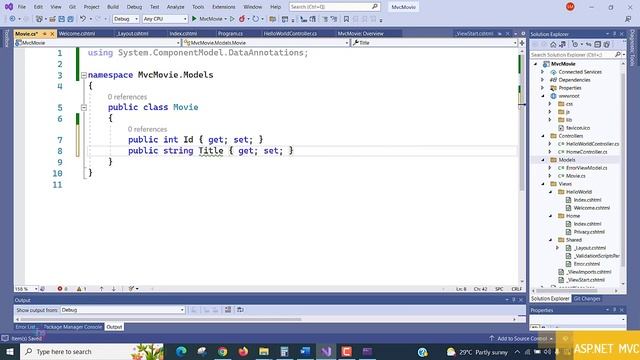Screen dimensions: 640x360
Task: Select Movie.cs in Solution Explorer
Action: [x=576, y=176]
